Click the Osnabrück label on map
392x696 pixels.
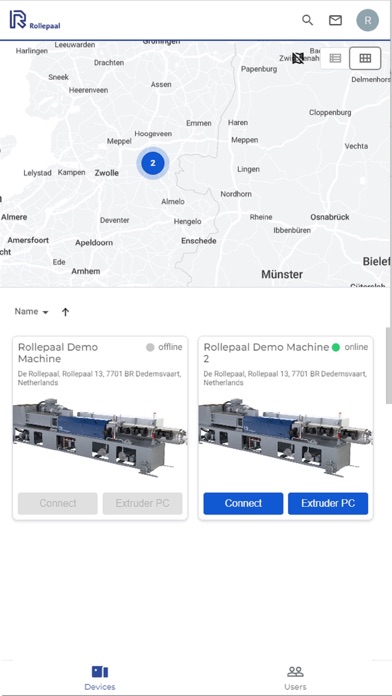330,217
